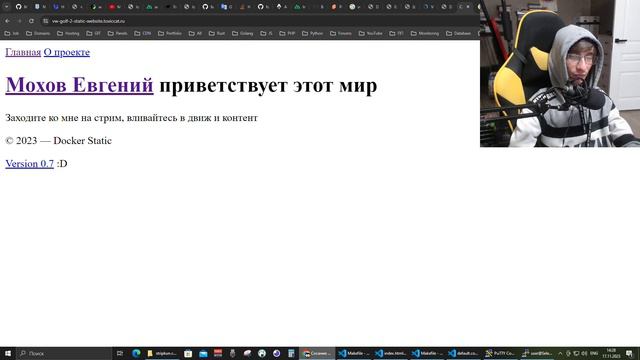This screenshot has height=360, width=640.
Task: Click the browser Forward arrow
Action: pos(19,21)
